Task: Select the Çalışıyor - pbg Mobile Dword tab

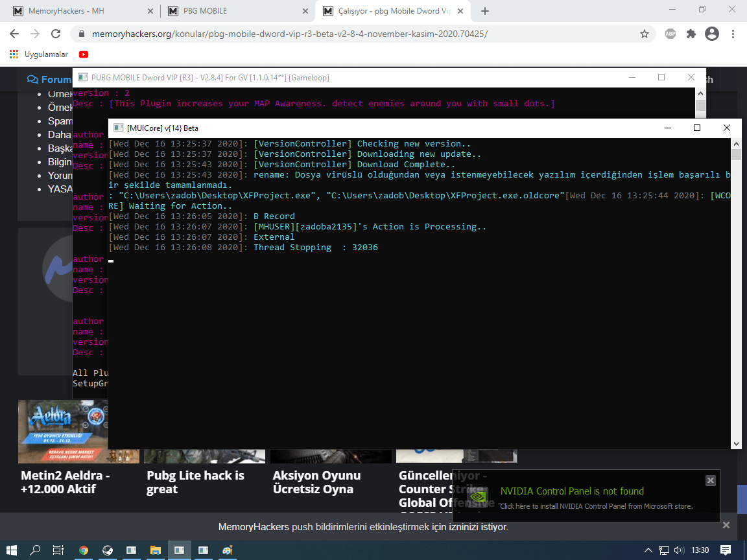Action: coord(392,11)
